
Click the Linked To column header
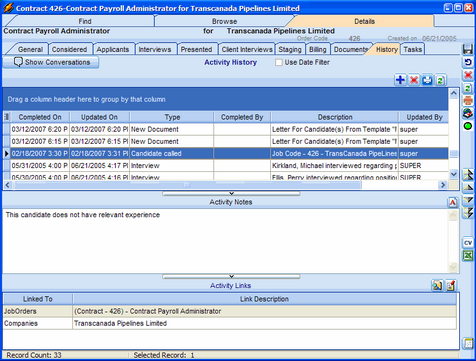click(x=38, y=299)
